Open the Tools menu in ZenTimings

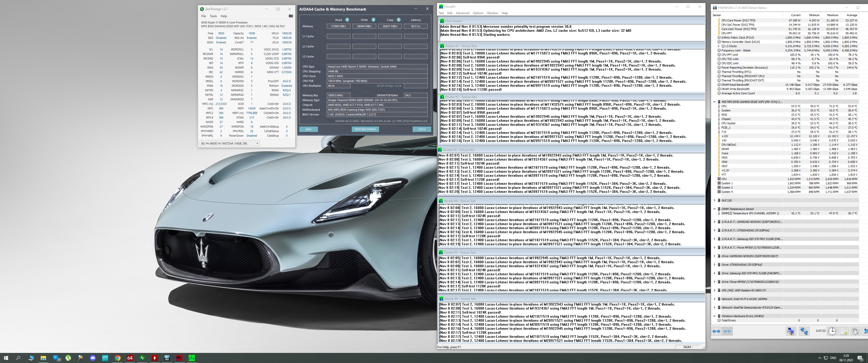213,16
